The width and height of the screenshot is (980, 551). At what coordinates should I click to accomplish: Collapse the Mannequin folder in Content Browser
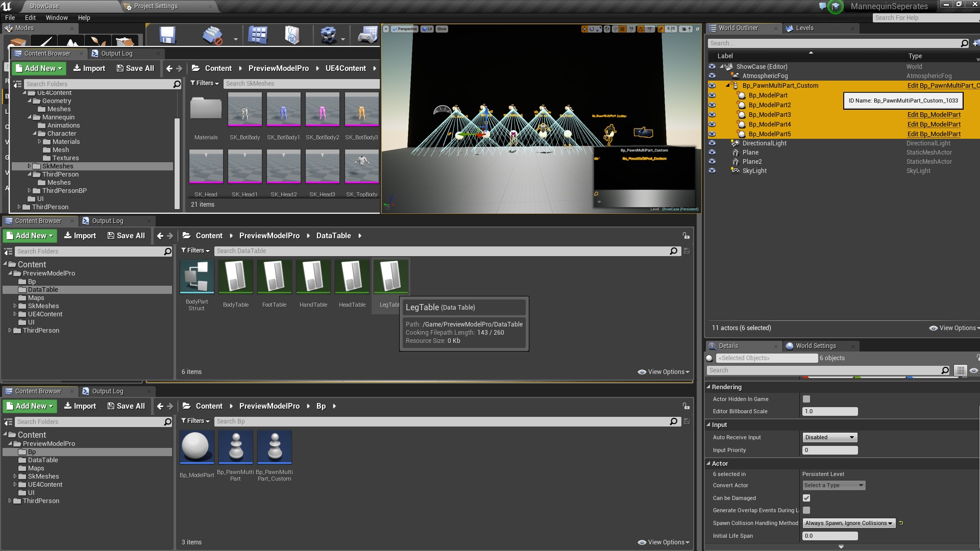(31, 117)
